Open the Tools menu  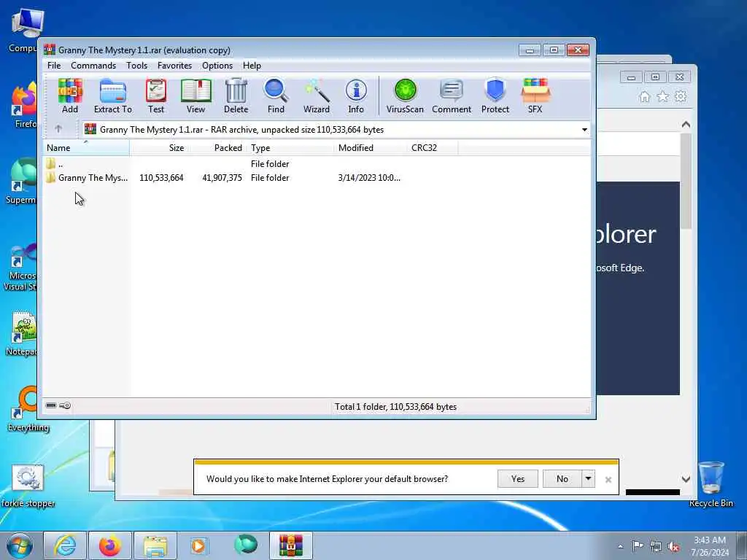(x=136, y=66)
